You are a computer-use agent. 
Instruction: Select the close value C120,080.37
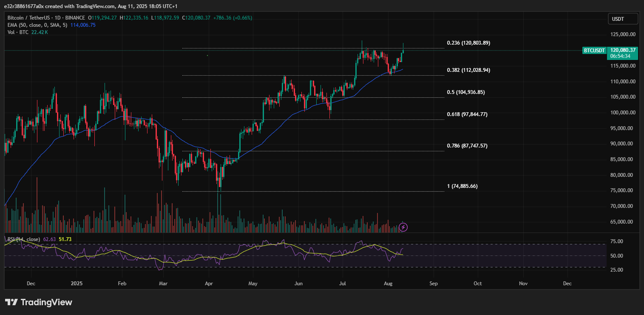tap(196, 18)
